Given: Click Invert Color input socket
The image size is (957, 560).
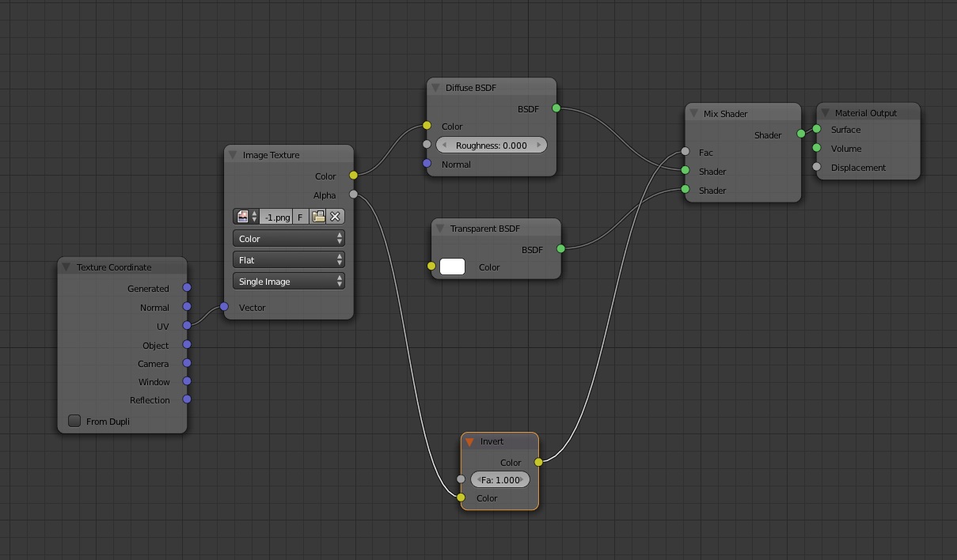Looking at the screenshot, I should tap(461, 498).
